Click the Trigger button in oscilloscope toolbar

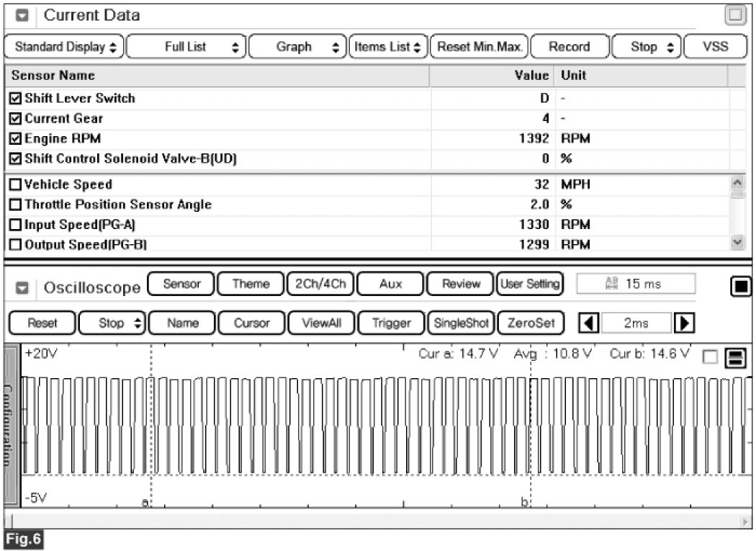[391, 323]
